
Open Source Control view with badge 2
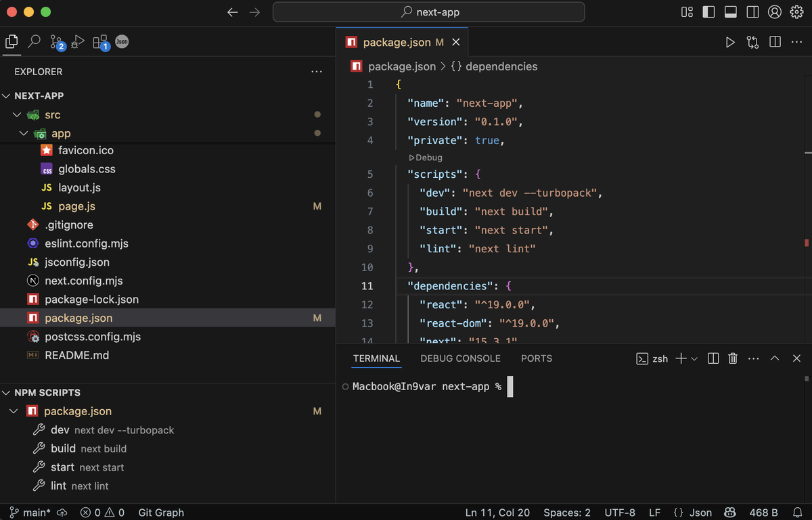(x=58, y=43)
